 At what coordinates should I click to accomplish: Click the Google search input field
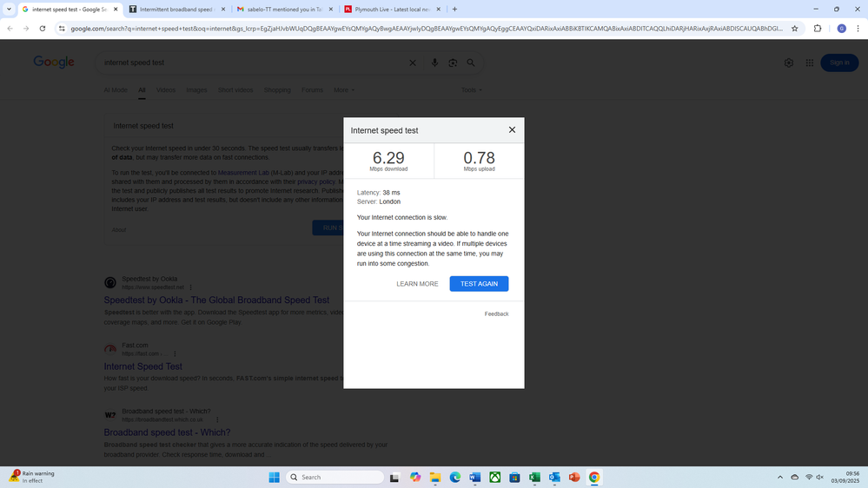tap(252, 63)
